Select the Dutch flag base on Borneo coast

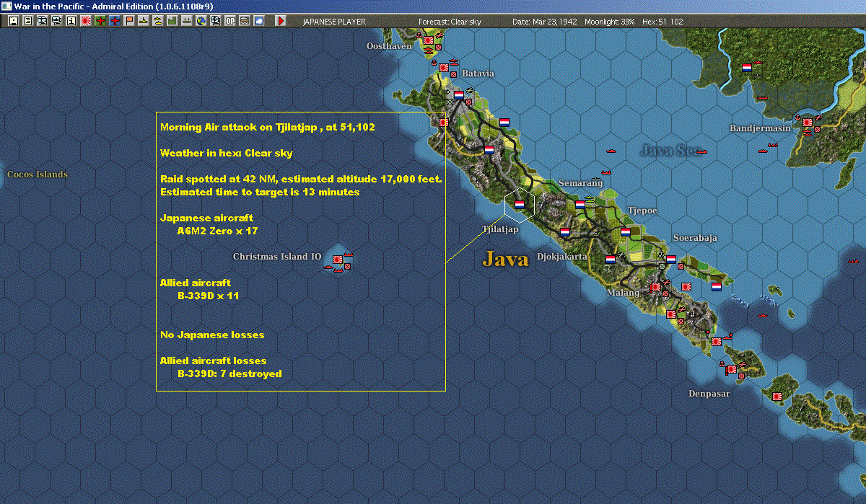747,68
